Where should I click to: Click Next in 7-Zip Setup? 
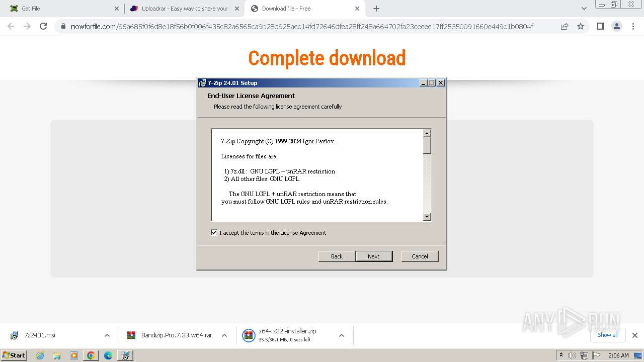coord(374,256)
